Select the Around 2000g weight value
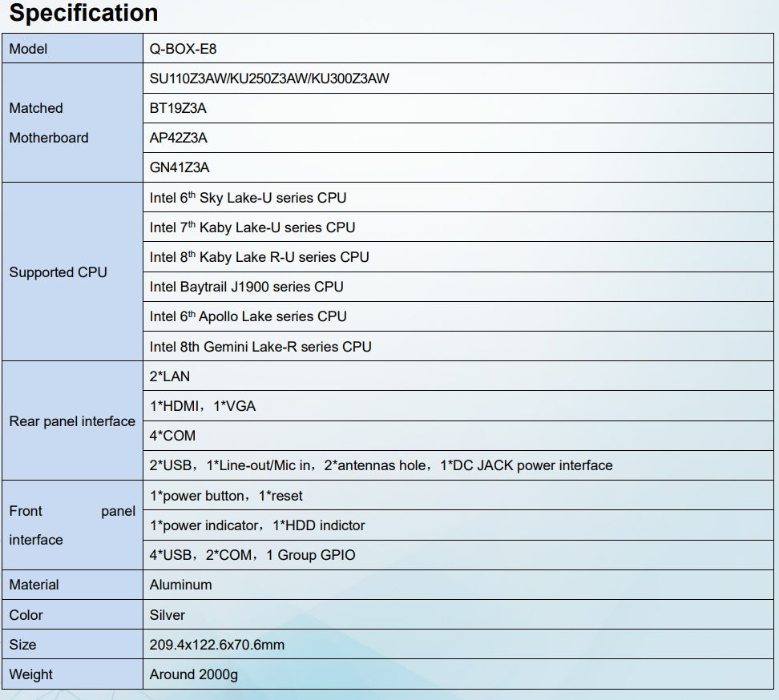Screen dimensions: 779x700 [x=193, y=674]
